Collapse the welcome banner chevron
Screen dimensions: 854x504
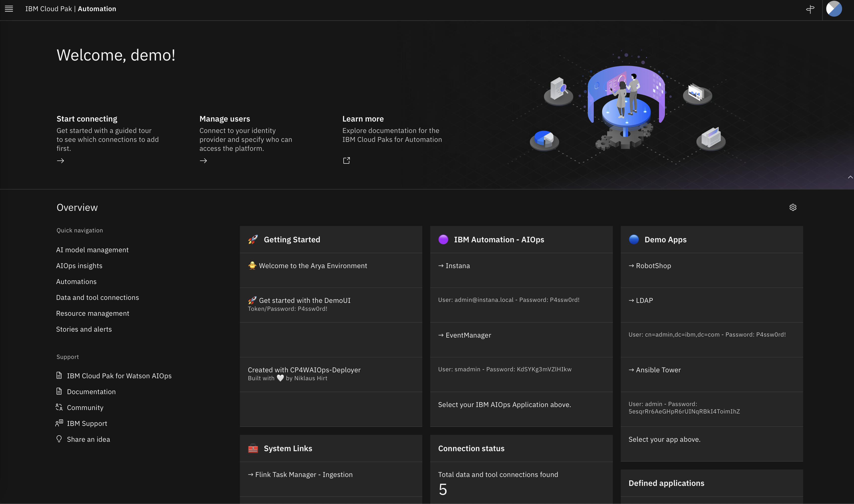point(850,177)
